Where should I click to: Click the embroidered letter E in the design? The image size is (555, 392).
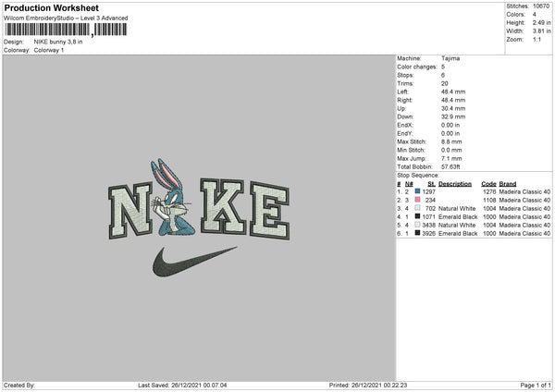tap(270, 210)
